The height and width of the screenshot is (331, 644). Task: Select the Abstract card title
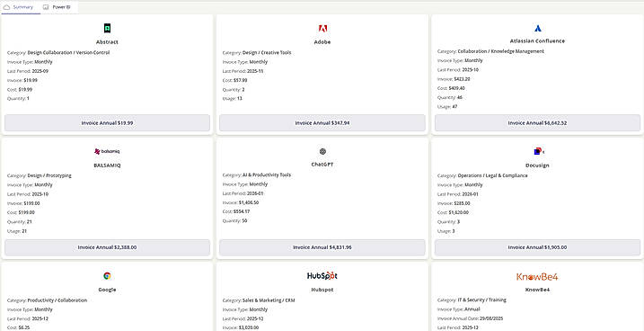[x=107, y=42]
